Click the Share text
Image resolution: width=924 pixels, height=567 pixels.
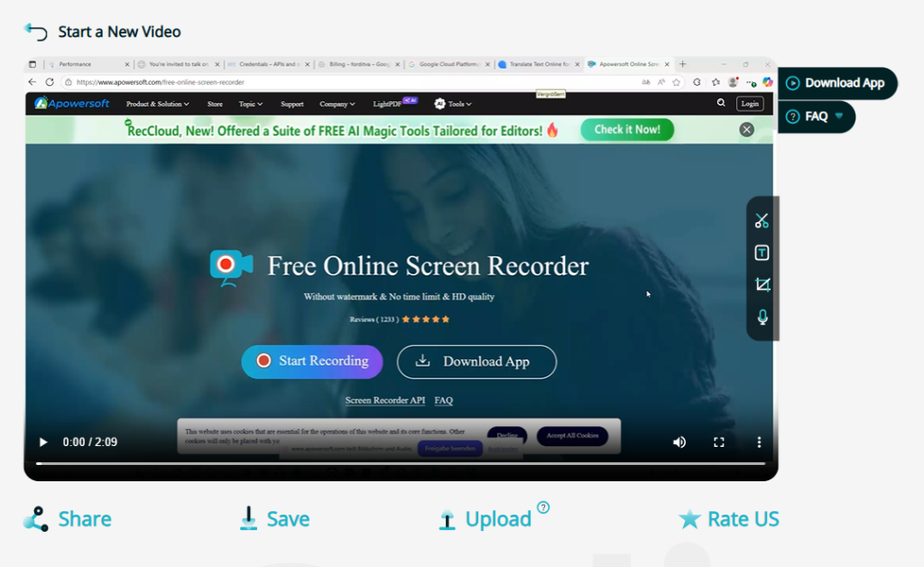pyautogui.click(x=85, y=519)
